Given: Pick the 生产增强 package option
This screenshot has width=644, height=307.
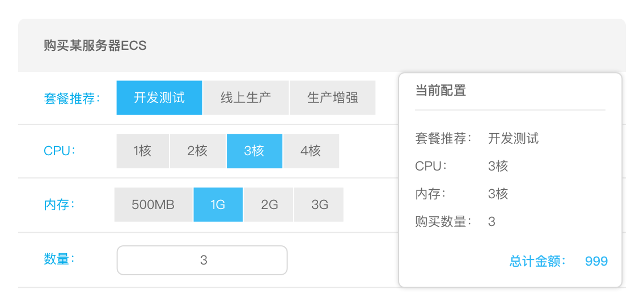Looking at the screenshot, I should coord(333,97).
